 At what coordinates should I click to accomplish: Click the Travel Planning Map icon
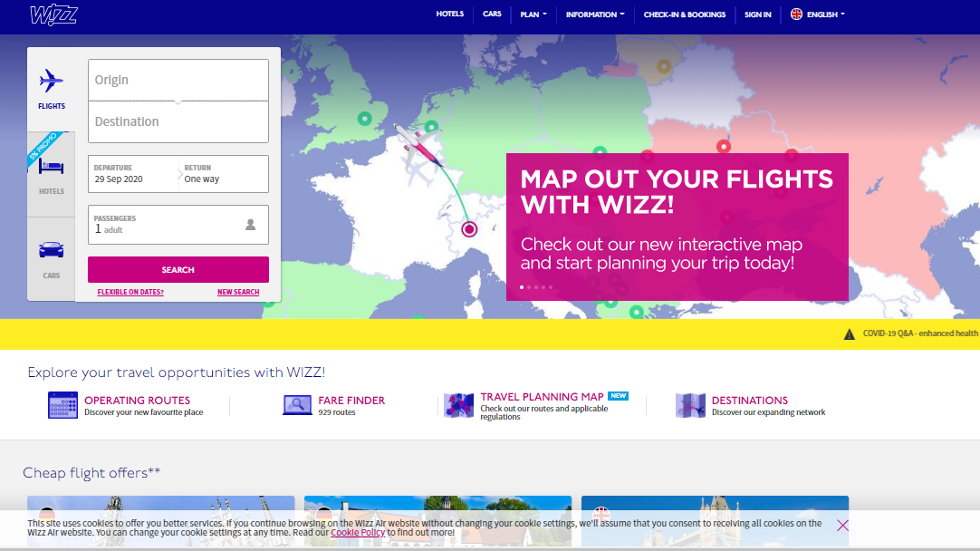(458, 405)
